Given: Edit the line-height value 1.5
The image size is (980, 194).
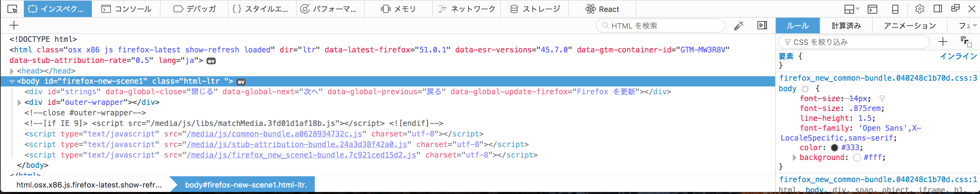Looking at the screenshot, I should pos(865,118).
